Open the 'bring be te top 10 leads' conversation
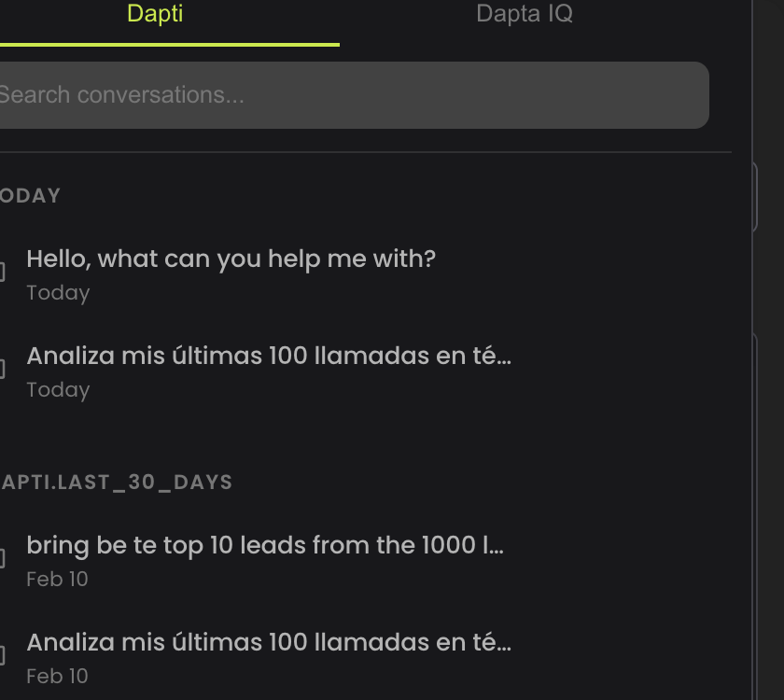Image resolution: width=784 pixels, height=700 pixels. [x=266, y=545]
